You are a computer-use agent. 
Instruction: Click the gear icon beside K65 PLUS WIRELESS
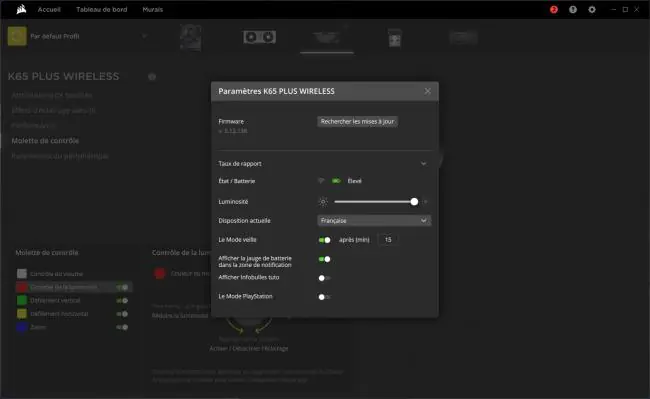click(152, 77)
